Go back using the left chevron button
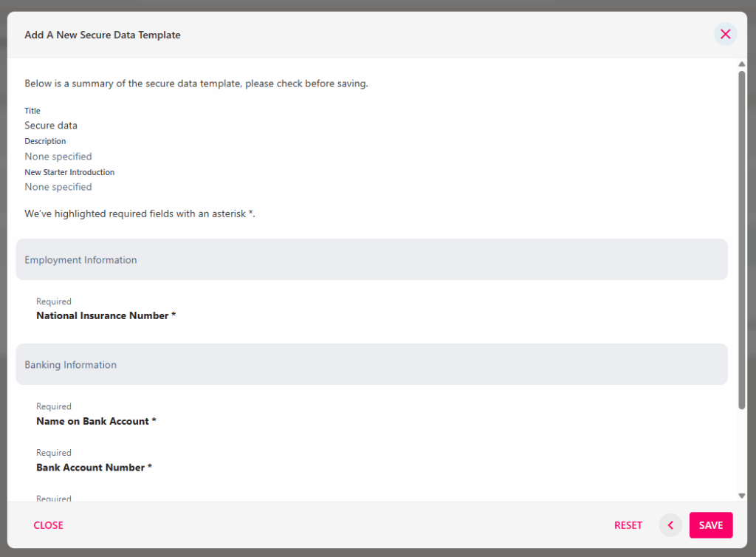Viewport: 756px width, 557px height. (670, 525)
